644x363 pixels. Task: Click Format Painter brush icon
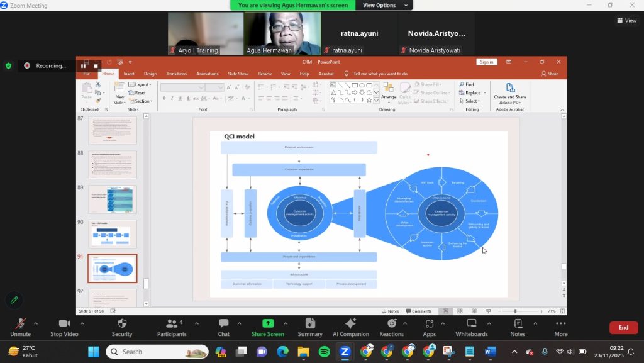click(x=97, y=101)
